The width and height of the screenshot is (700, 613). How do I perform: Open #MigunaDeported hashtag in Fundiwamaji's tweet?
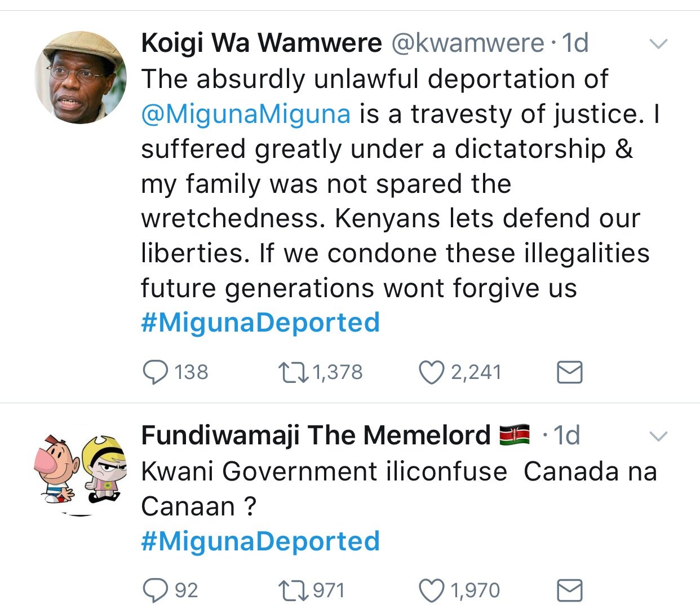click(x=260, y=541)
